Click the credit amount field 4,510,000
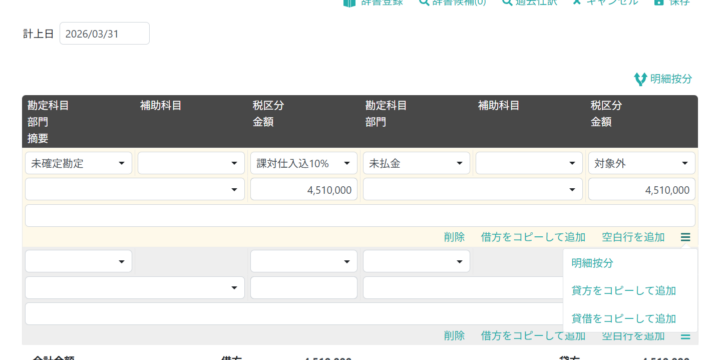Image resolution: width=720 pixels, height=360 pixels. 641,189
